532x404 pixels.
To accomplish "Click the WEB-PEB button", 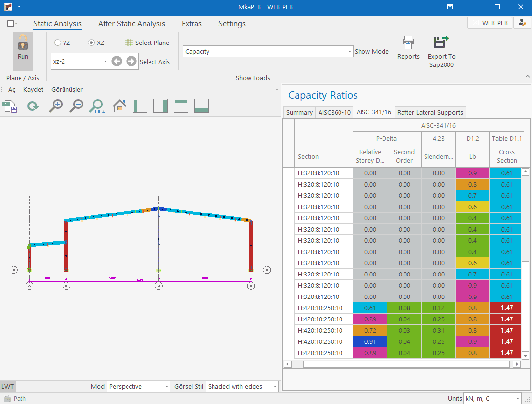I will [x=489, y=23].
